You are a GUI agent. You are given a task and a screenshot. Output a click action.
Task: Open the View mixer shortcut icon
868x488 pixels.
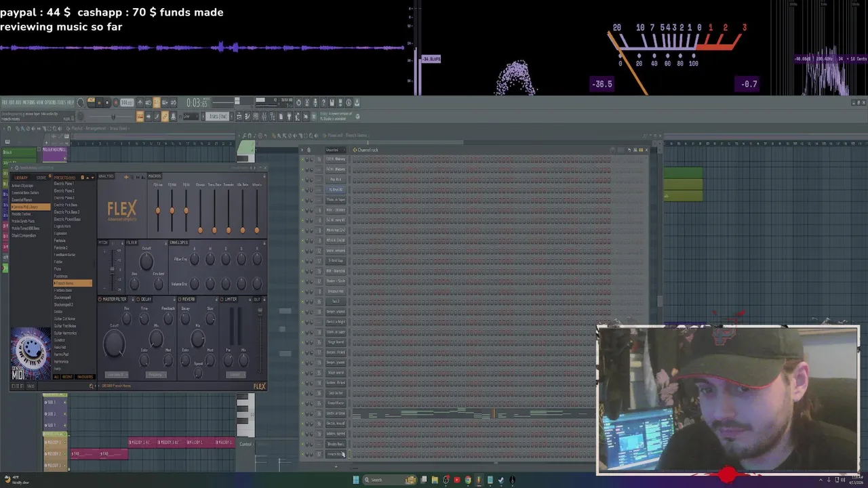coord(264,117)
